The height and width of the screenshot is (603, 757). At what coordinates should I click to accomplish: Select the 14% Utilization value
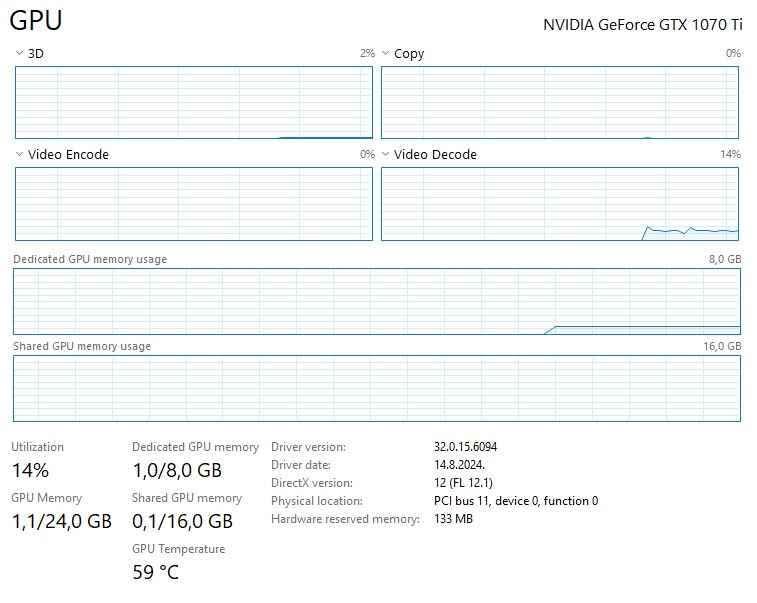[30, 470]
